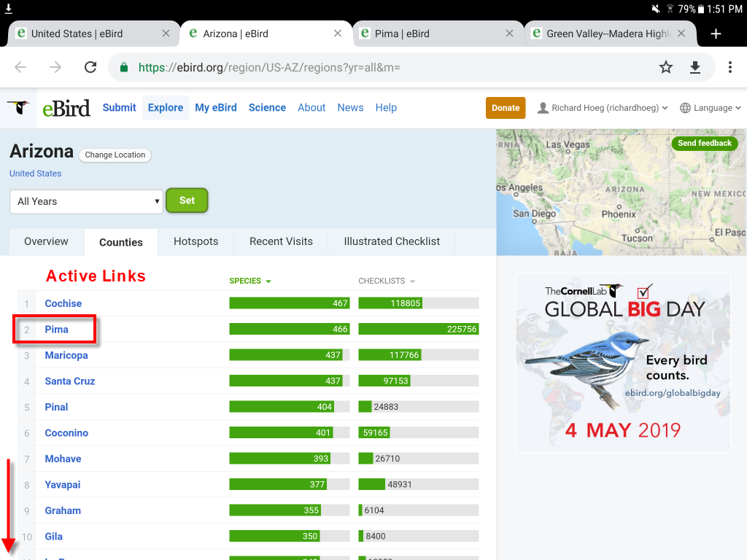The image size is (747, 560).
Task: Open the Explore menu
Action: click(x=166, y=108)
